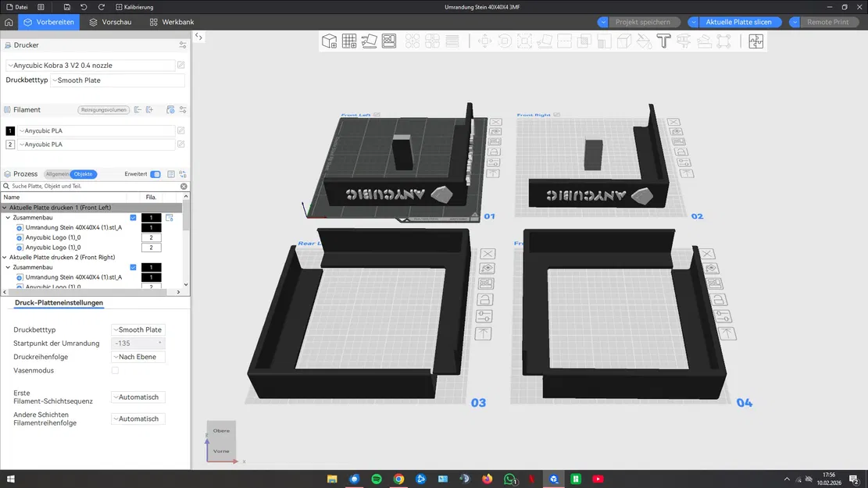The height and width of the screenshot is (488, 868).
Task: Toggle the lock icon on plate 03
Action: tap(484, 300)
